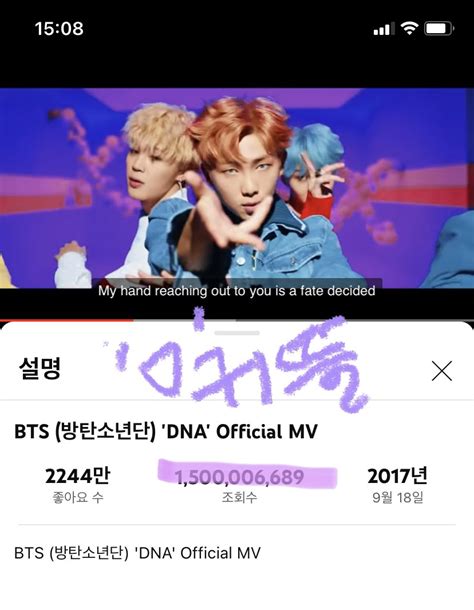Select the bold 'DNA' Official MV title
The image size is (474, 610).
[x=166, y=431]
